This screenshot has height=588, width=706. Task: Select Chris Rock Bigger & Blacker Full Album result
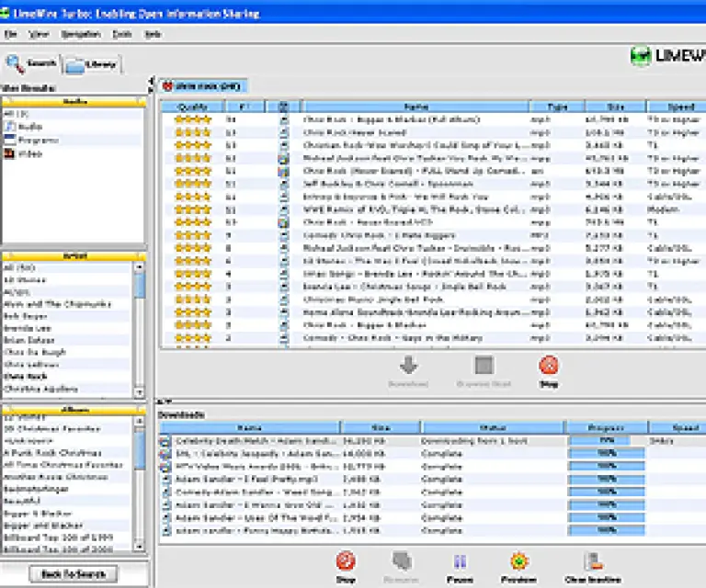coord(433,119)
